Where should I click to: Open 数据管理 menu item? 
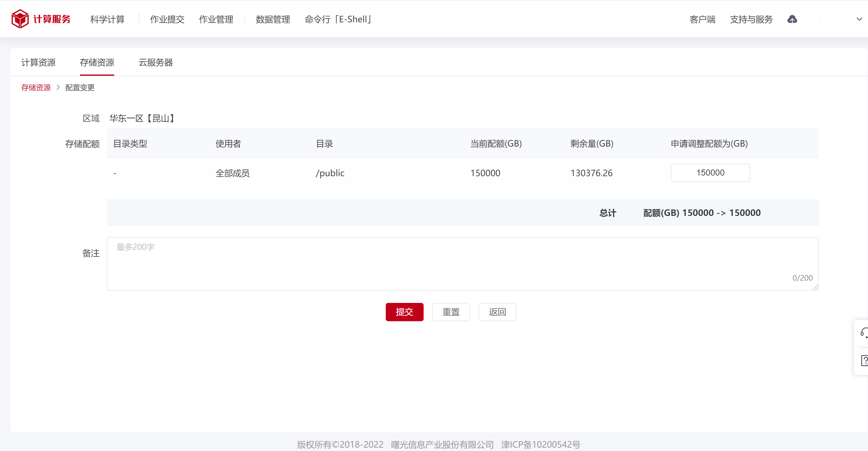point(273,19)
